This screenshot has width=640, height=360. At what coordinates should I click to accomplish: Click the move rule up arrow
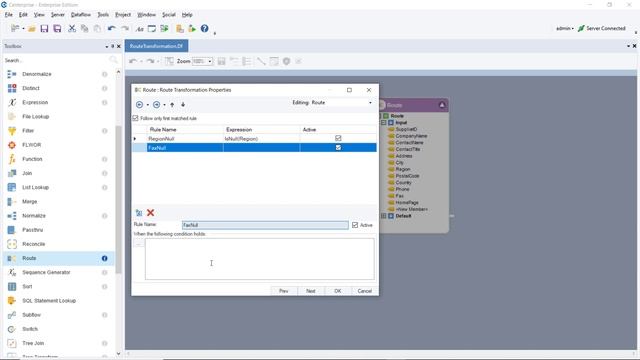pyautogui.click(x=172, y=105)
